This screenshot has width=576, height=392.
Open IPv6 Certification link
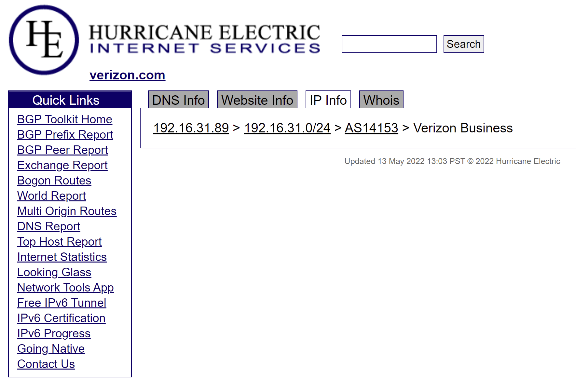pos(61,318)
